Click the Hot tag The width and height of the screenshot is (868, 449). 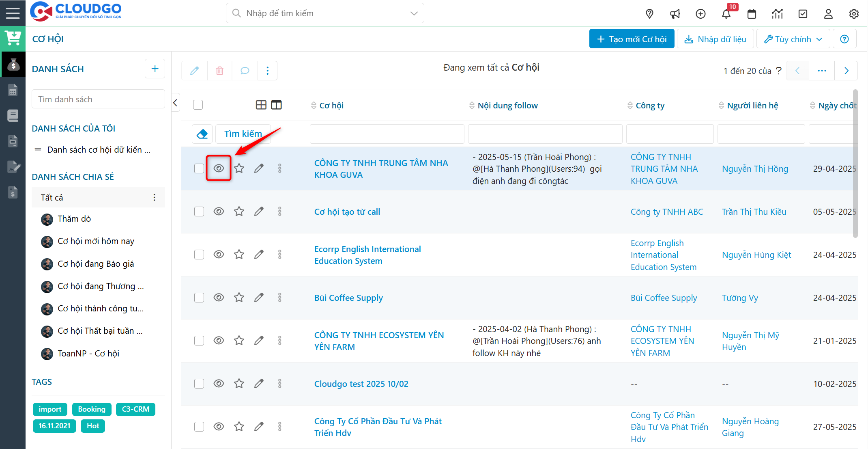93,426
